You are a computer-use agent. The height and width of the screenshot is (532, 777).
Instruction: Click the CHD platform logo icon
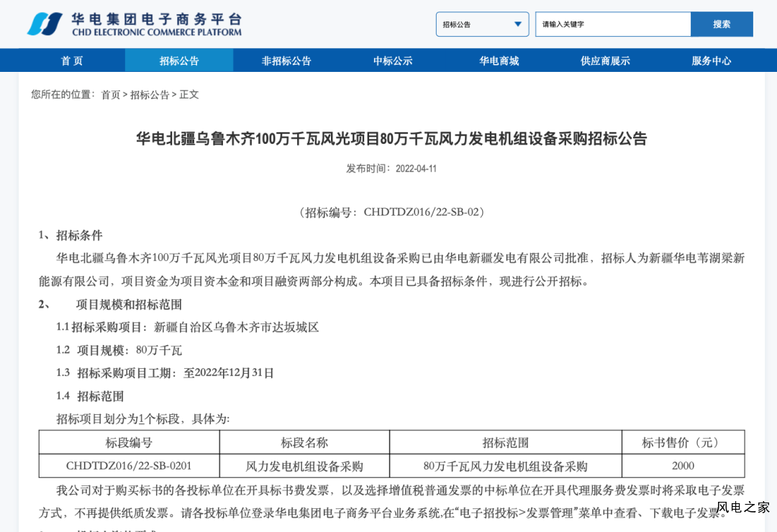pyautogui.click(x=45, y=24)
